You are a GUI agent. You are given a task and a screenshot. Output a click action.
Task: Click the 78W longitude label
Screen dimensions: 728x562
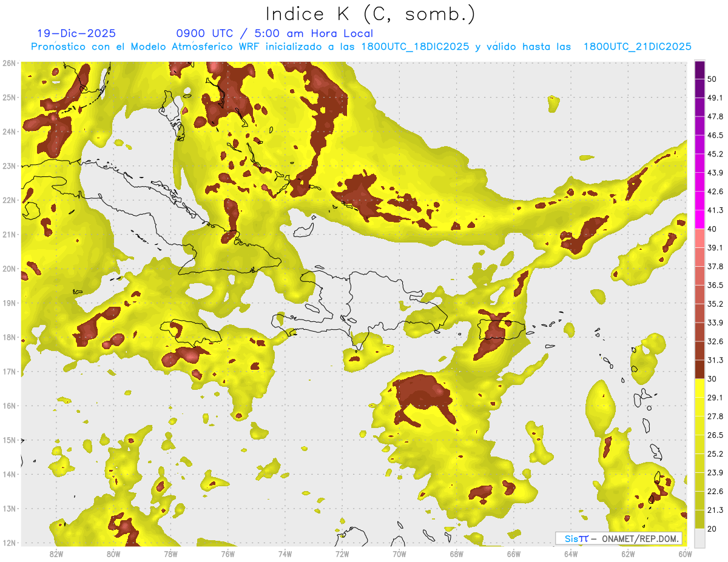click(x=170, y=554)
